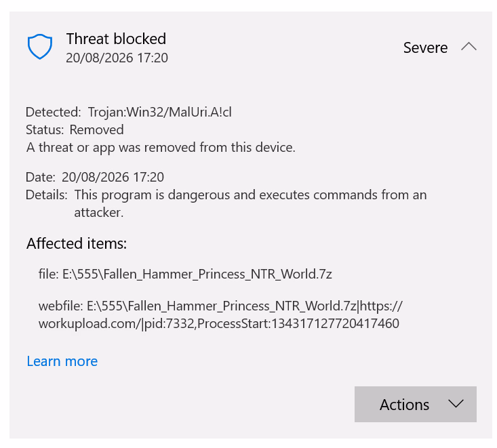Screen dimensions: 497x448
Task: Select the detected Trojan:Win32/MalUri.A!cl name
Action: (160, 112)
